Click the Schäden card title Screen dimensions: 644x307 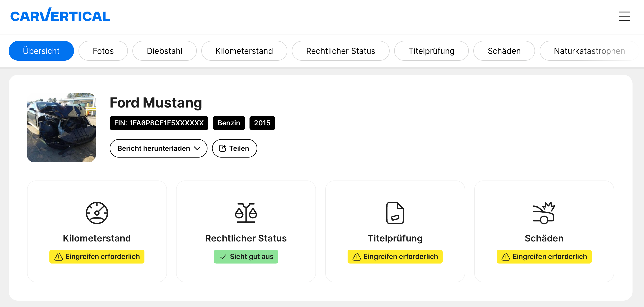544,238
